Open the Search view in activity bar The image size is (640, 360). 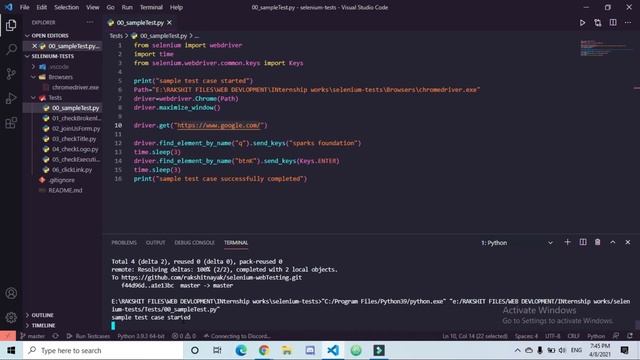tap(11, 49)
